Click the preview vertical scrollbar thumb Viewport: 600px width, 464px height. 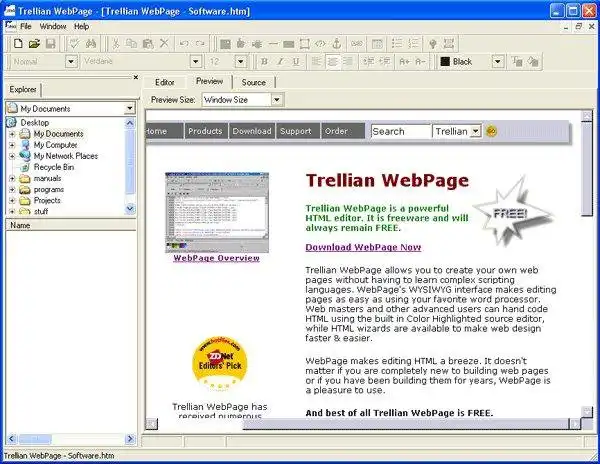coord(586,168)
